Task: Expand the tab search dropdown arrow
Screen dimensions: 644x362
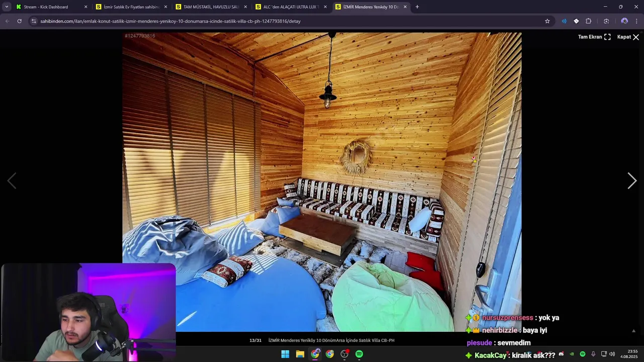Action: tap(7, 7)
